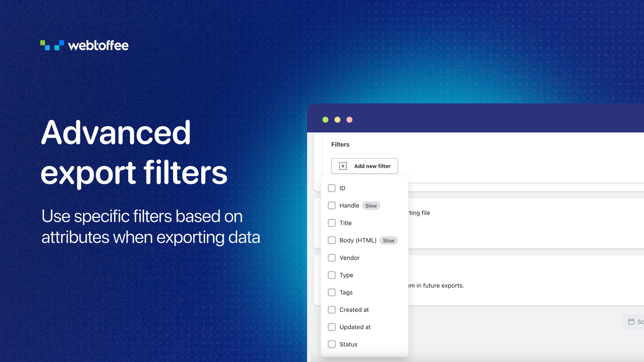Click the Slow badge beside Body (HTML)
Image resolution: width=644 pixels, height=362 pixels.
pos(388,240)
